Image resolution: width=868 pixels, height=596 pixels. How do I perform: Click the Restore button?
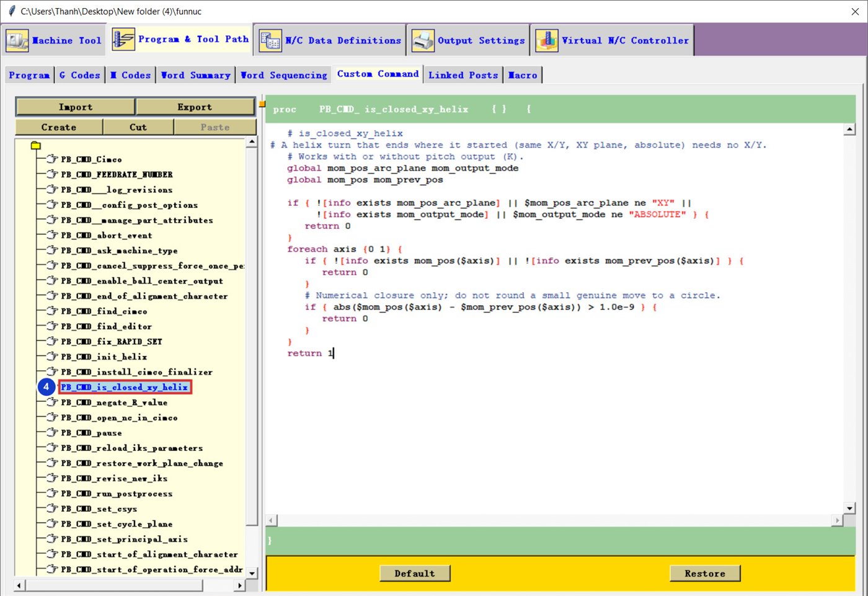(x=705, y=574)
